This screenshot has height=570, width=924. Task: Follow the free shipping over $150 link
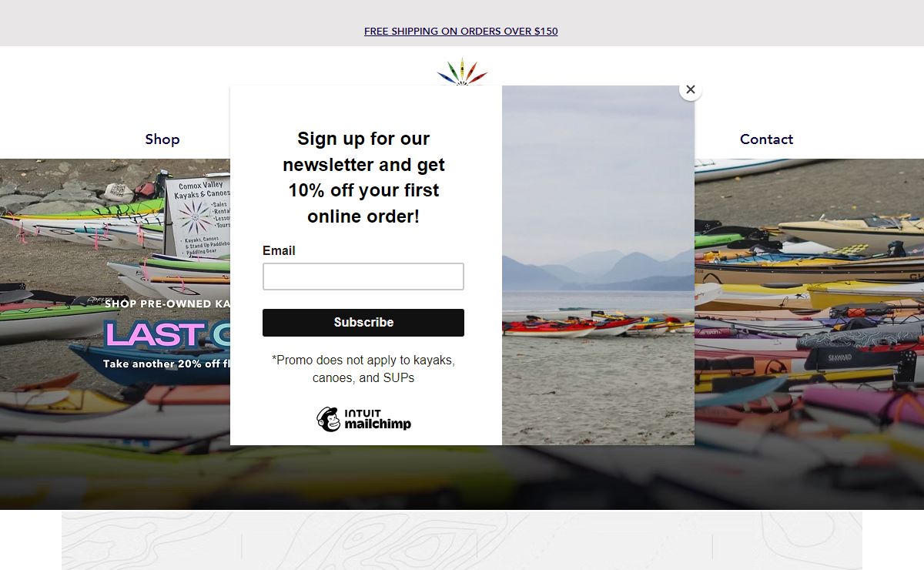tap(461, 31)
